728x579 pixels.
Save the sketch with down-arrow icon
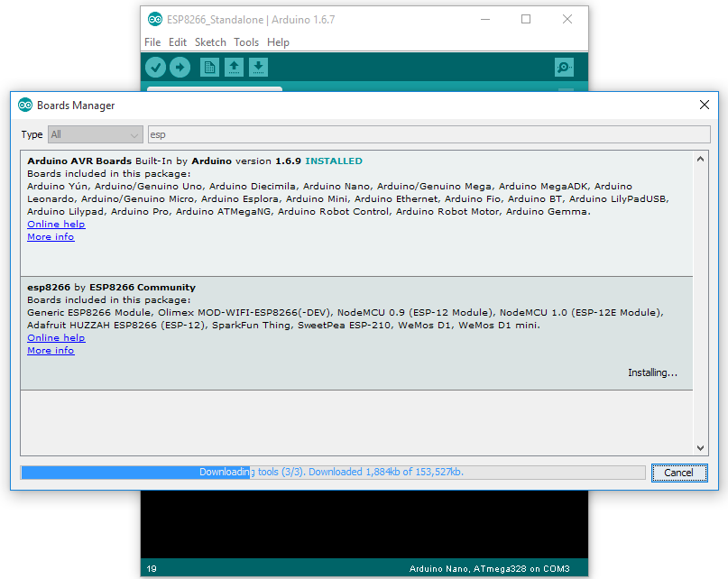[258, 68]
